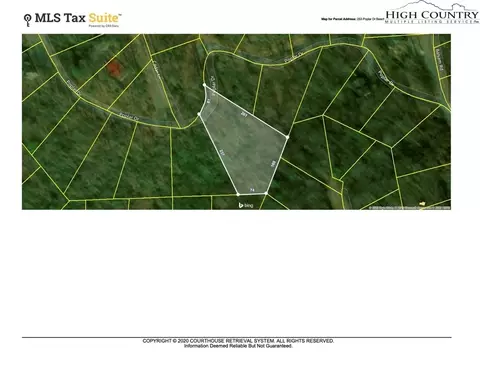This screenshot has width=480, height=370.
Task: Select the parcel vertex between the 168 and 74 edges
Action: click(266, 193)
